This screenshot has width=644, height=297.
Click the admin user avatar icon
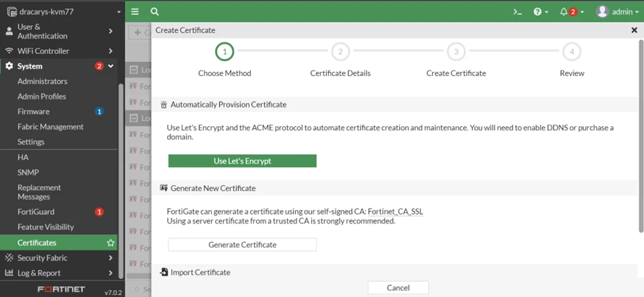point(602,12)
